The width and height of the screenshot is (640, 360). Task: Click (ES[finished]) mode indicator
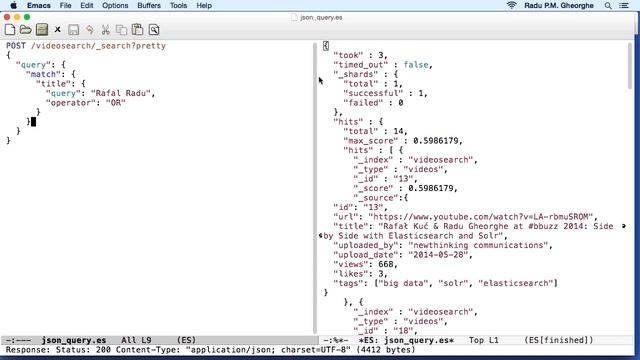(x=559, y=340)
